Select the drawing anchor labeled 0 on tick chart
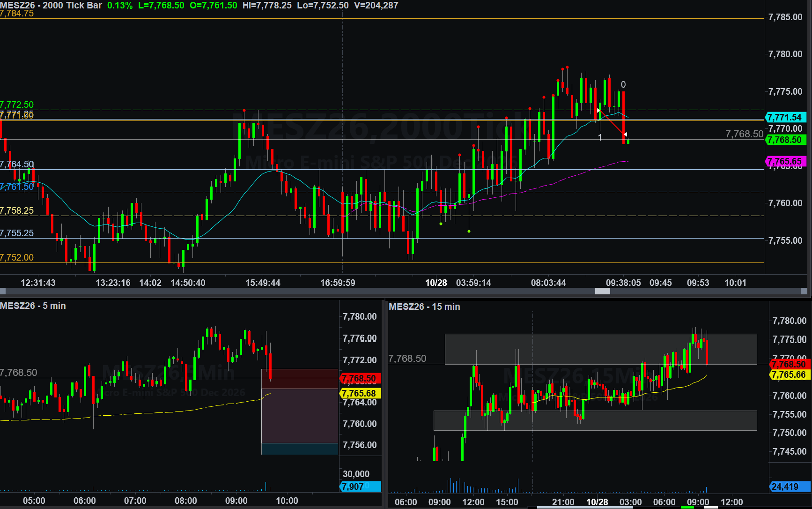The width and height of the screenshot is (812, 509). tap(623, 84)
